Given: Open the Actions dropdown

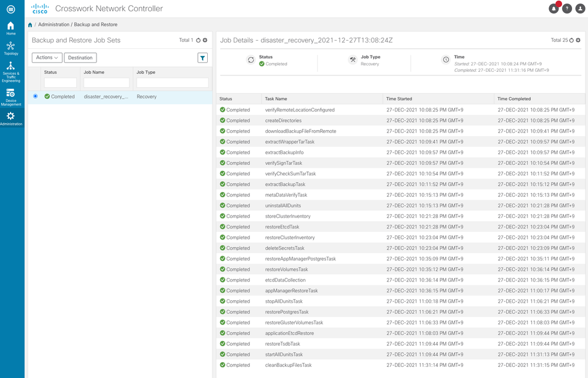Looking at the screenshot, I should [47, 58].
